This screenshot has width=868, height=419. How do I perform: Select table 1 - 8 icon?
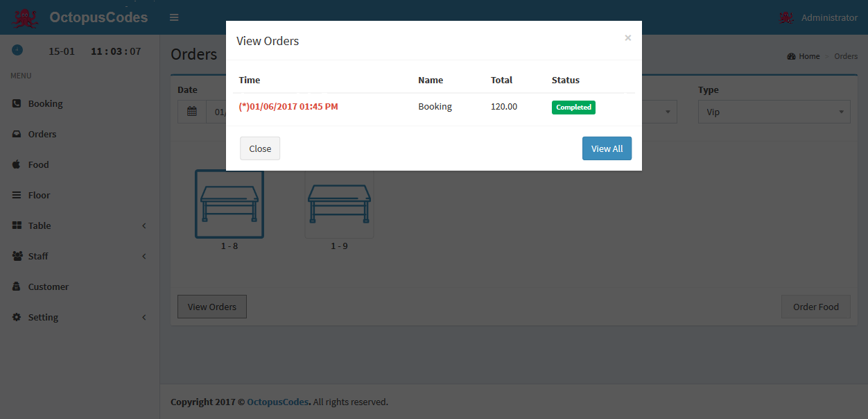229,204
